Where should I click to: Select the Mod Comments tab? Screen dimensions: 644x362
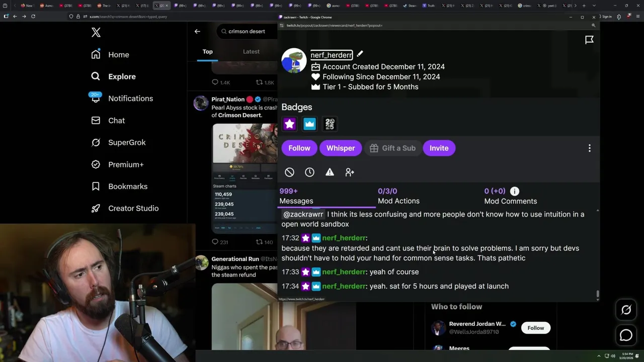pyautogui.click(x=511, y=196)
